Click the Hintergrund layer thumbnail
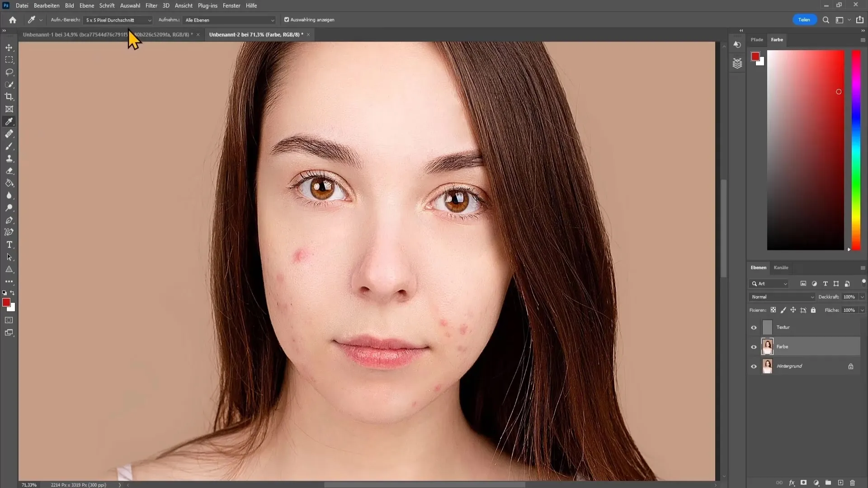This screenshot has height=488, width=868. pyautogui.click(x=767, y=366)
